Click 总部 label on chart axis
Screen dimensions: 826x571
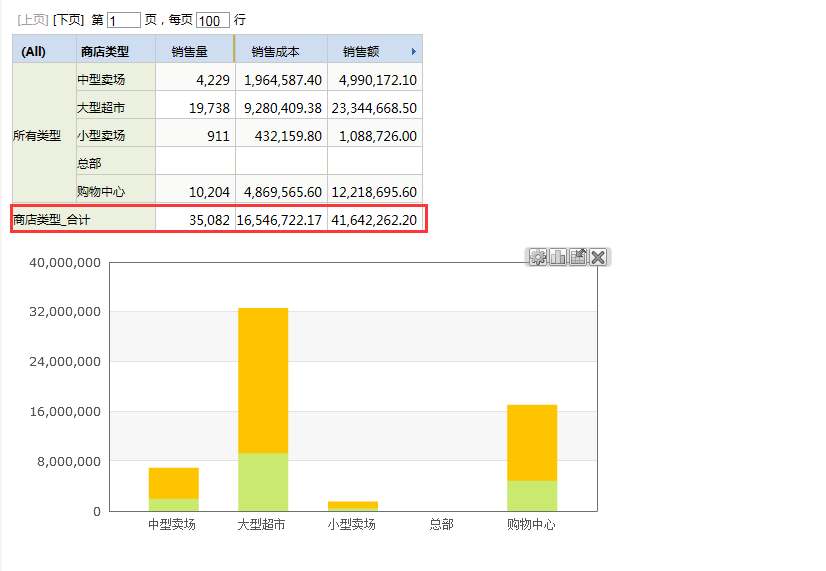coord(441,525)
